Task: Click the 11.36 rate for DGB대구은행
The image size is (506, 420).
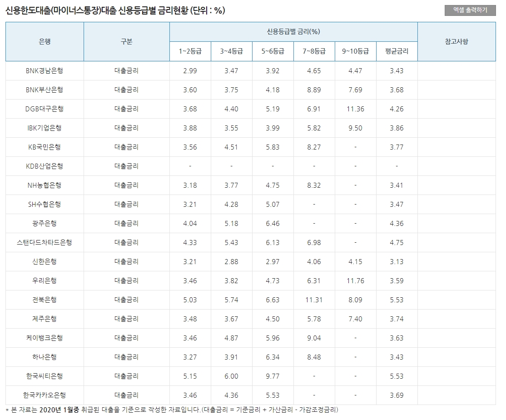Action: click(x=355, y=109)
